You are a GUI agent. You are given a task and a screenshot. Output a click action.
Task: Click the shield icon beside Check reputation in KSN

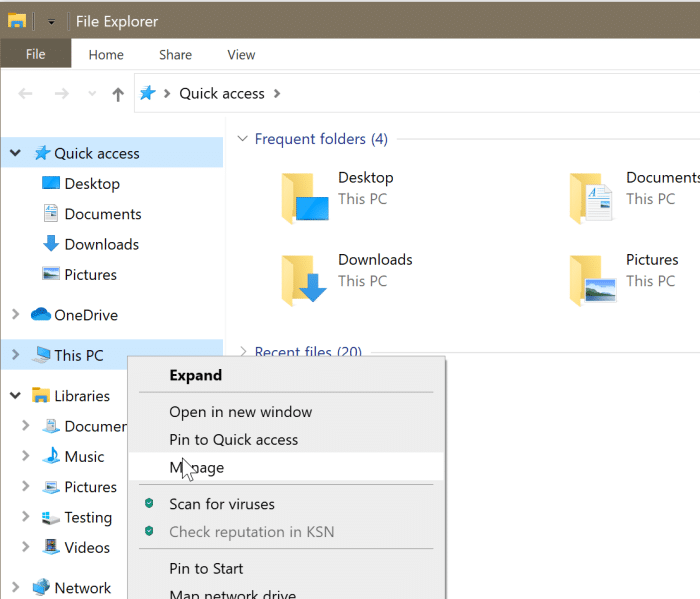point(149,531)
